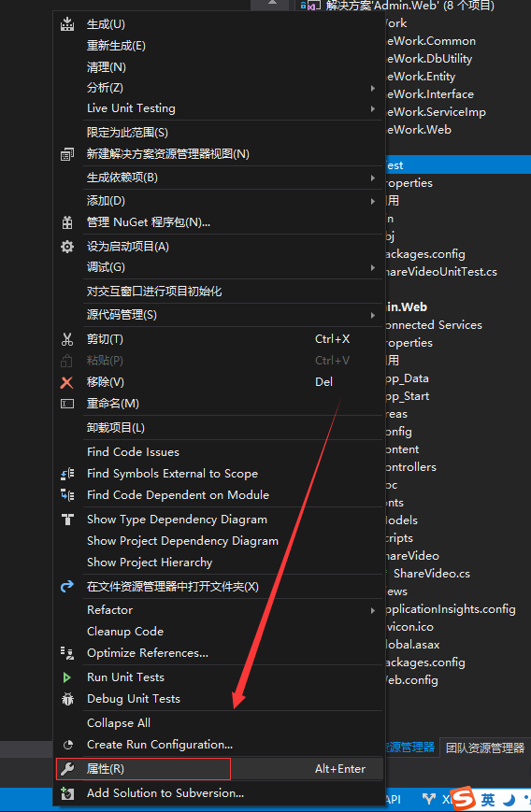The width and height of the screenshot is (531, 812).
Task: Expand the 生成依赖项(B) submenu arrow
Action: coord(372,178)
